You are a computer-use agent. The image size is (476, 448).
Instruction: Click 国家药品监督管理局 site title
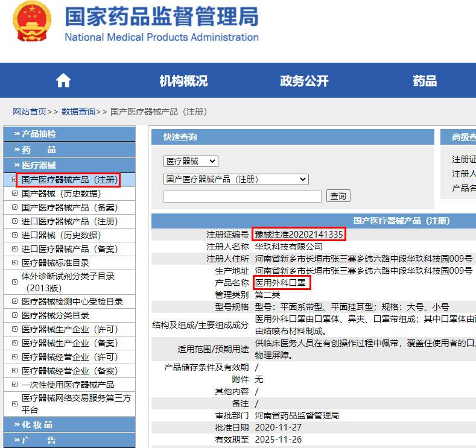(162, 17)
